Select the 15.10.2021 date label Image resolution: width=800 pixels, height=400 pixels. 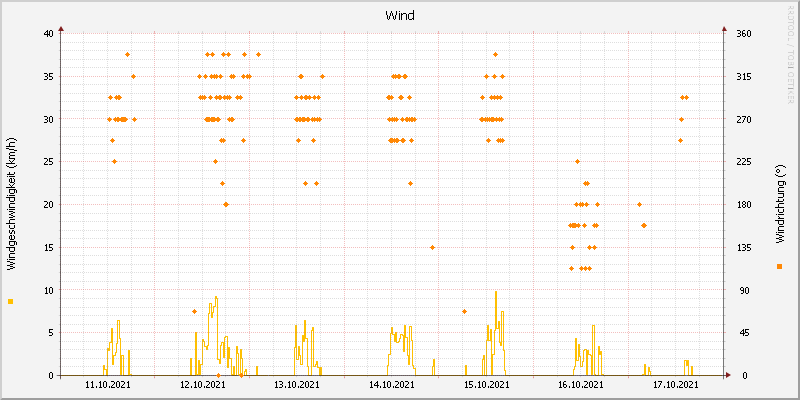486,384
